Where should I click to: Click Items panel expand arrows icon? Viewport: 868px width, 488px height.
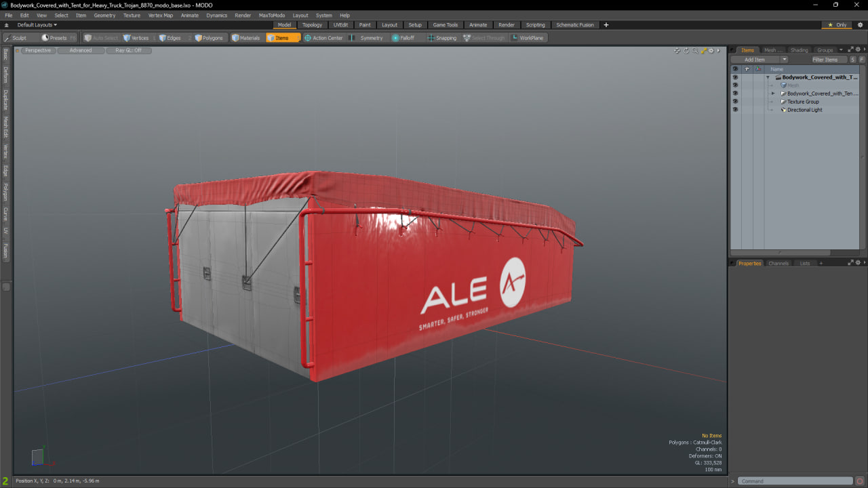coord(850,49)
